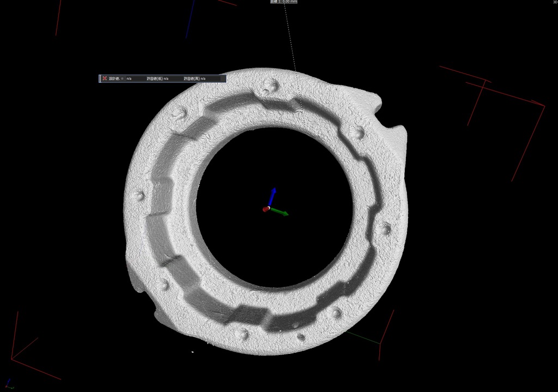This screenshot has width=558, height=392.
Task: Click the dark recessed groove on ring's left side
Action: (x=159, y=196)
